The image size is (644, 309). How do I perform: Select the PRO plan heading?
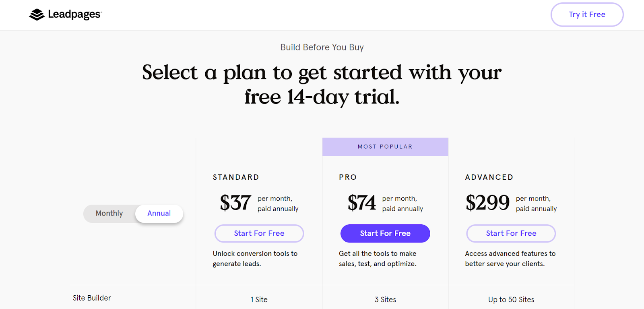coord(348,177)
